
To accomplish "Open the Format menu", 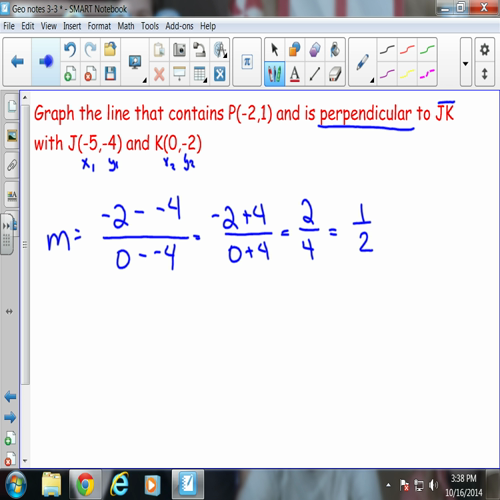I will 99,26.
